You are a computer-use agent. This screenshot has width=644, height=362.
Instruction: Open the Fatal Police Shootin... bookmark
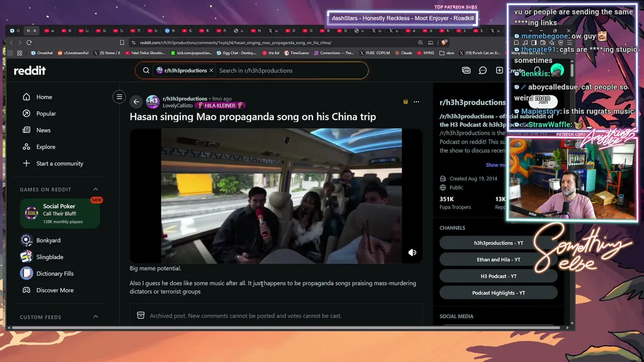[145, 53]
